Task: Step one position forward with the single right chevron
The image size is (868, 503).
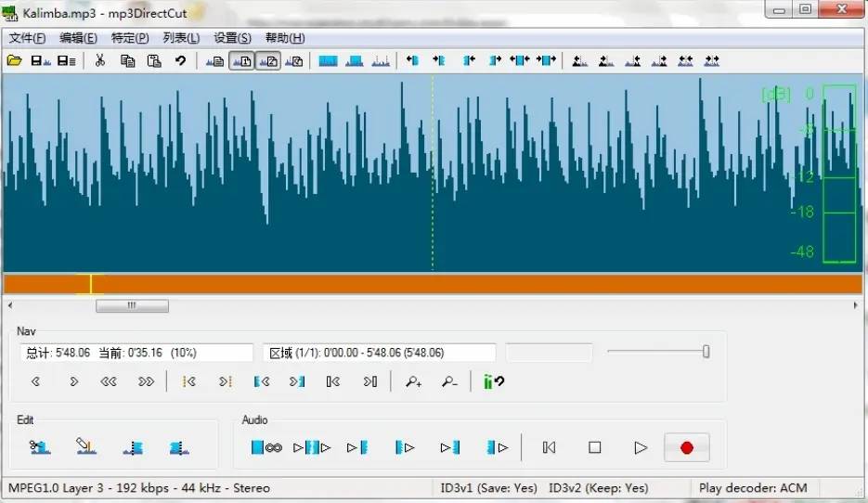Action: [x=73, y=381]
